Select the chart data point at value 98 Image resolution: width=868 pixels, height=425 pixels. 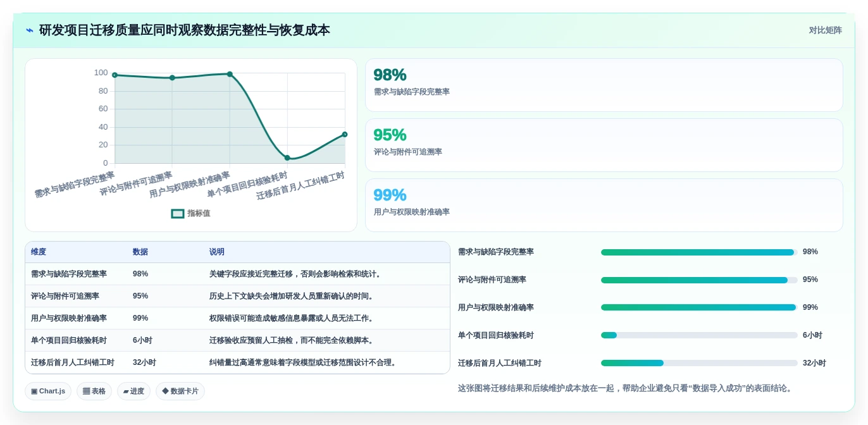click(115, 75)
